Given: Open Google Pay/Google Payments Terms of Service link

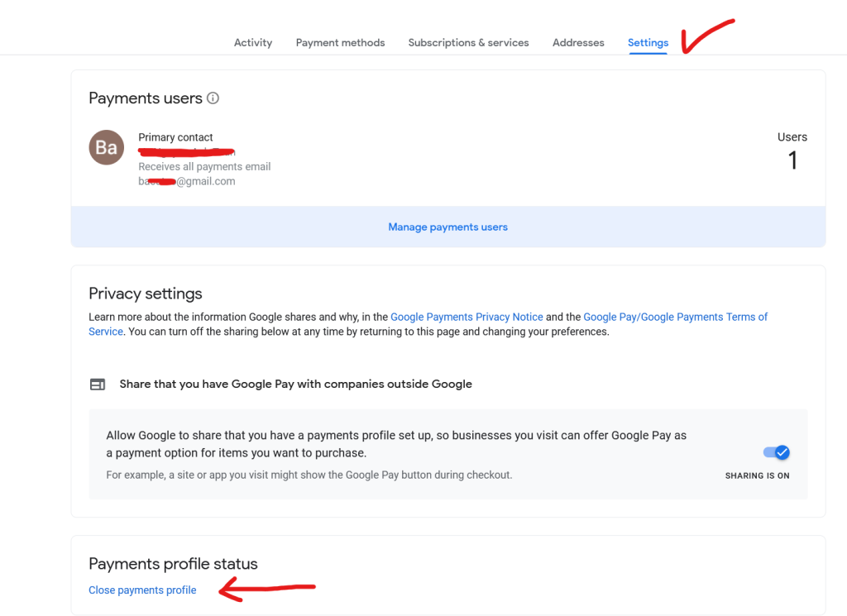Looking at the screenshot, I should tap(675, 317).
